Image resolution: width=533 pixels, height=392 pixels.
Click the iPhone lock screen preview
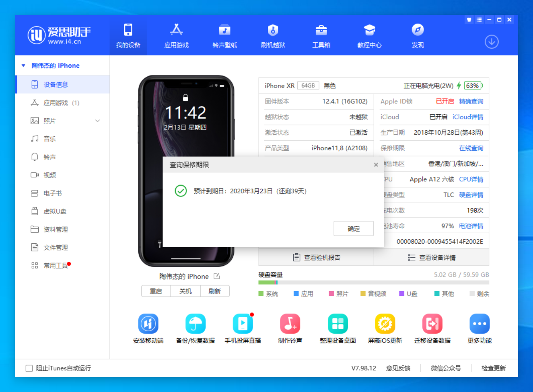[186, 171]
